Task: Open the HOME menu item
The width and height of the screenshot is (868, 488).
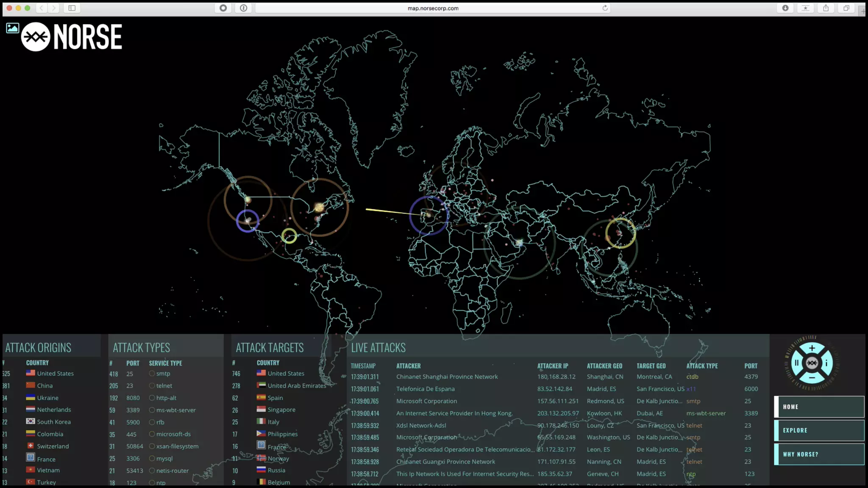Action: (x=819, y=407)
